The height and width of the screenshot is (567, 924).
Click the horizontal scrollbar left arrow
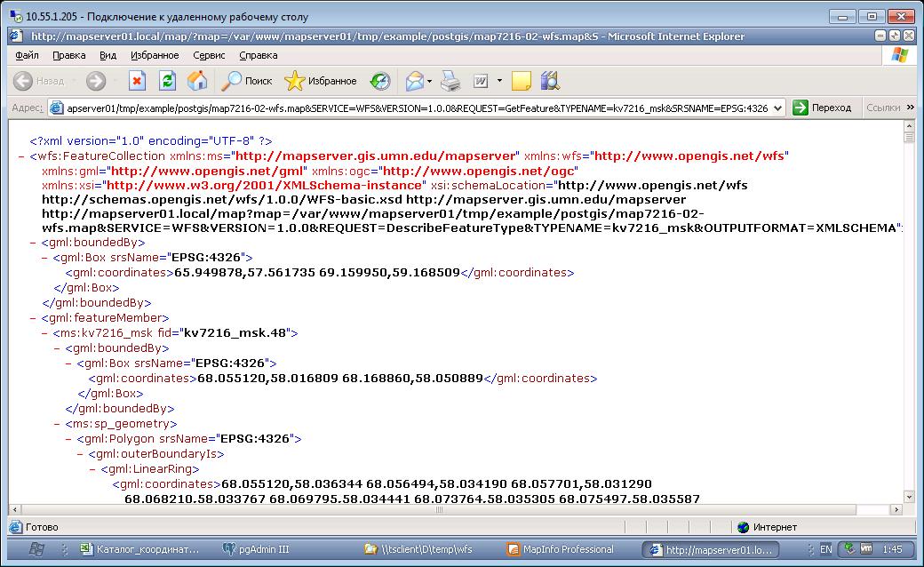tap(14, 510)
